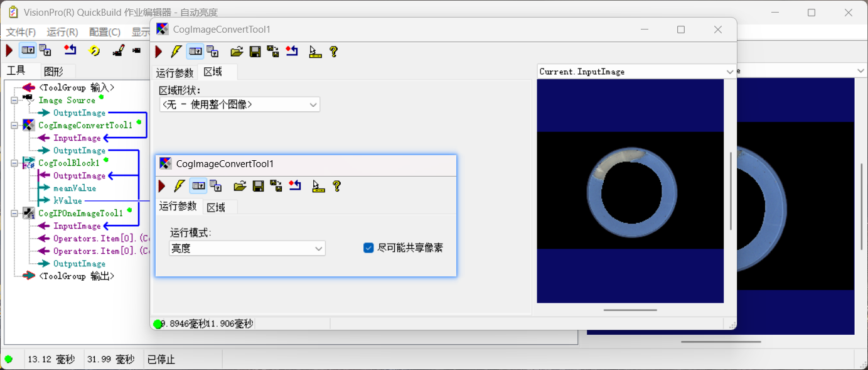The height and width of the screenshot is (370, 868).
Task: Reset red-diamond icon in front tool window
Action: coord(294,186)
